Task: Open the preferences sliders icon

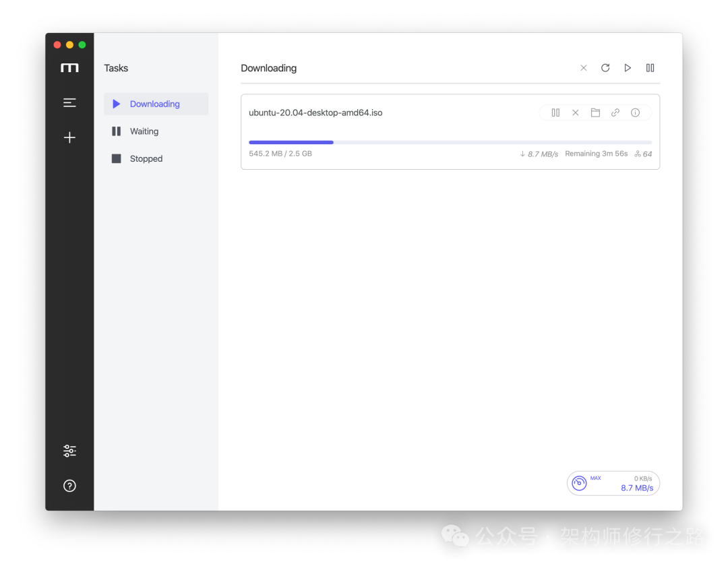Action: coord(69,451)
